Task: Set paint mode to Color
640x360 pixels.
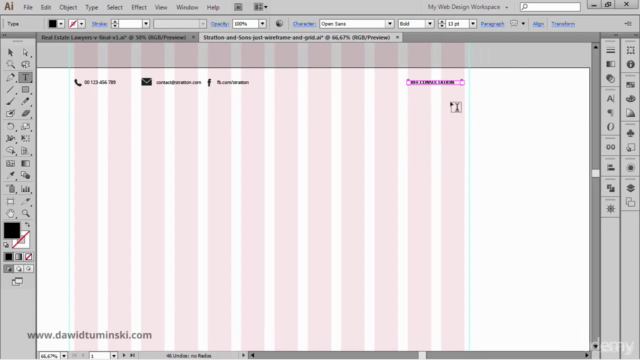Action: pos(9,257)
